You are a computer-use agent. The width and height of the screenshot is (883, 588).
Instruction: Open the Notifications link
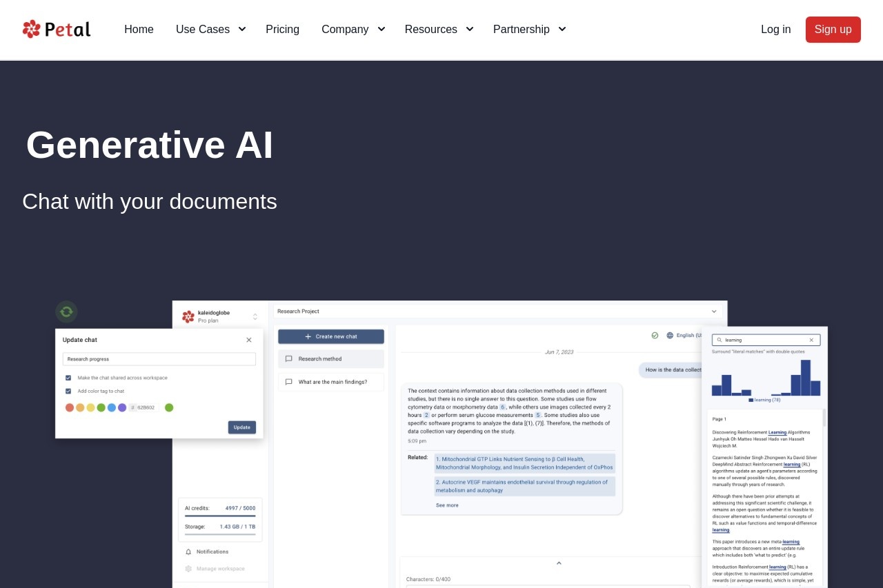[x=212, y=551]
